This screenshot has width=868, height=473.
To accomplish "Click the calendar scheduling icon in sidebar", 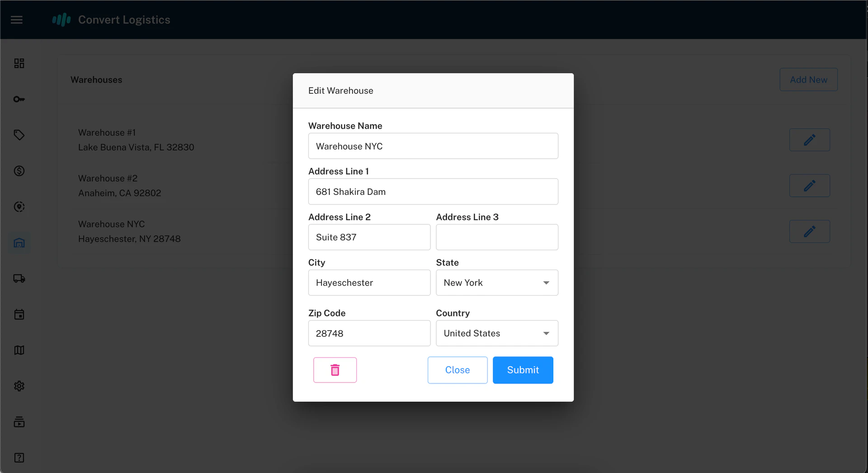I will 19,315.
